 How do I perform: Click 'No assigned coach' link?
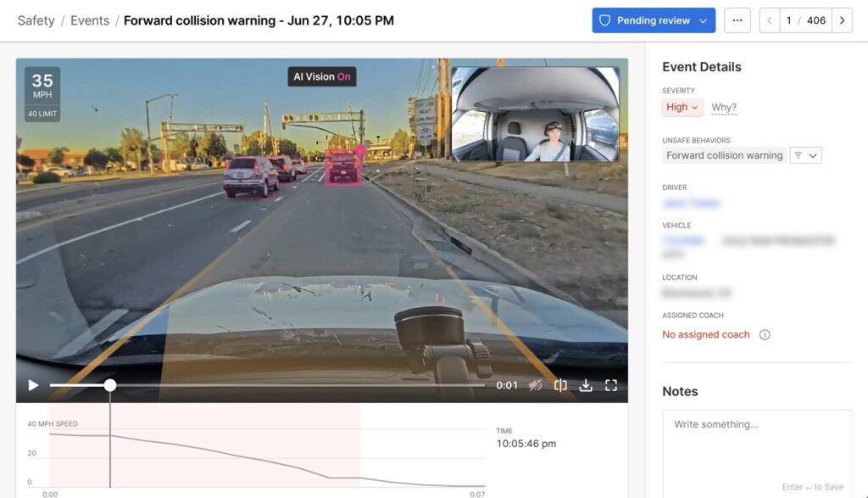pyautogui.click(x=705, y=335)
